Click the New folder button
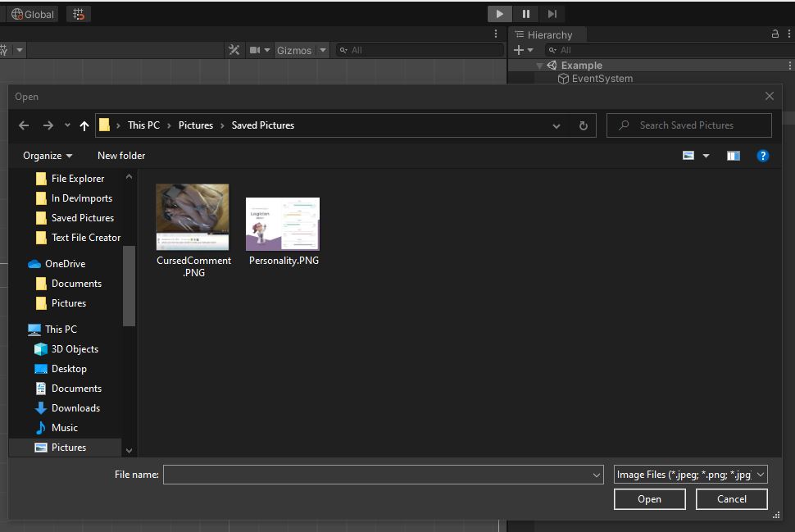795x532 pixels. [x=120, y=155]
